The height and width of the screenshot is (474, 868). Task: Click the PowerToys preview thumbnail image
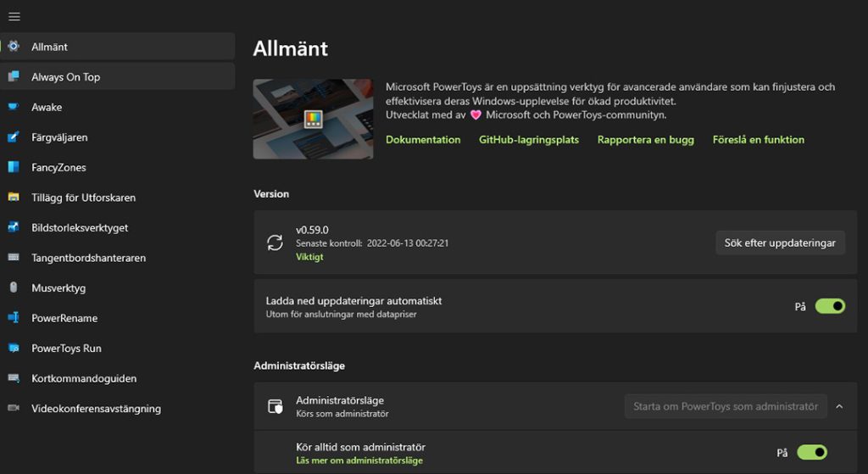click(x=313, y=119)
